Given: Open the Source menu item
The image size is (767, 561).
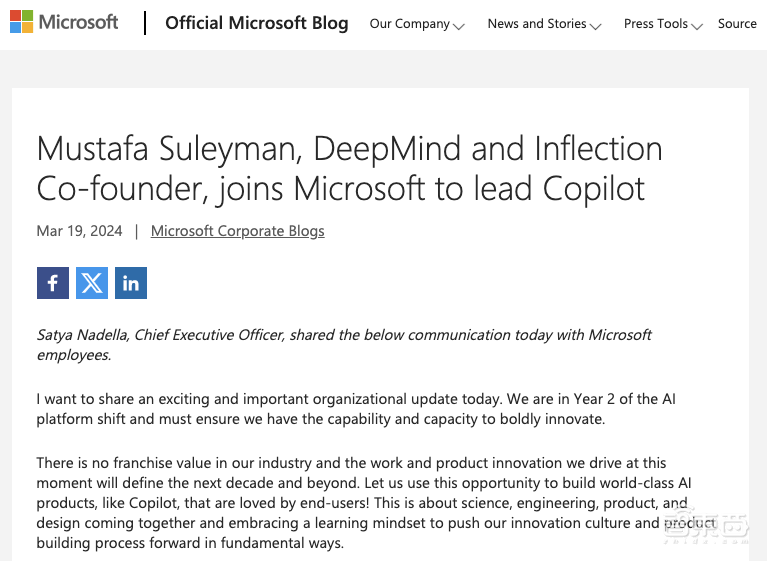Looking at the screenshot, I should [x=737, y=24].
